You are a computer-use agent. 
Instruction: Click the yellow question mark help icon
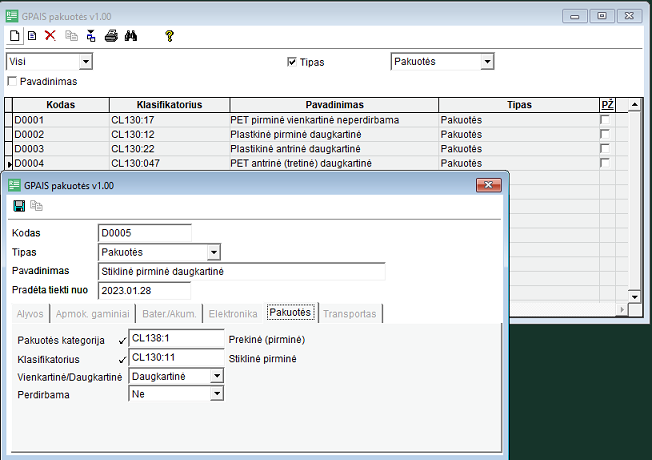point(169,36)
